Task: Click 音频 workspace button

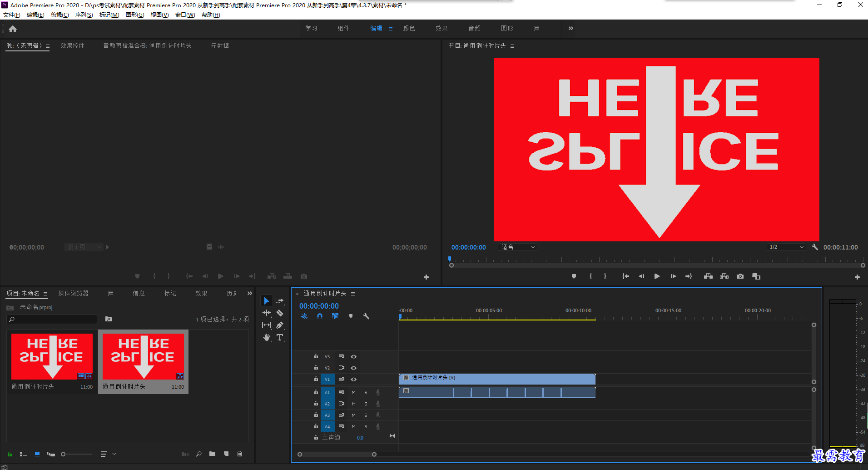Action: coord(474,28)
